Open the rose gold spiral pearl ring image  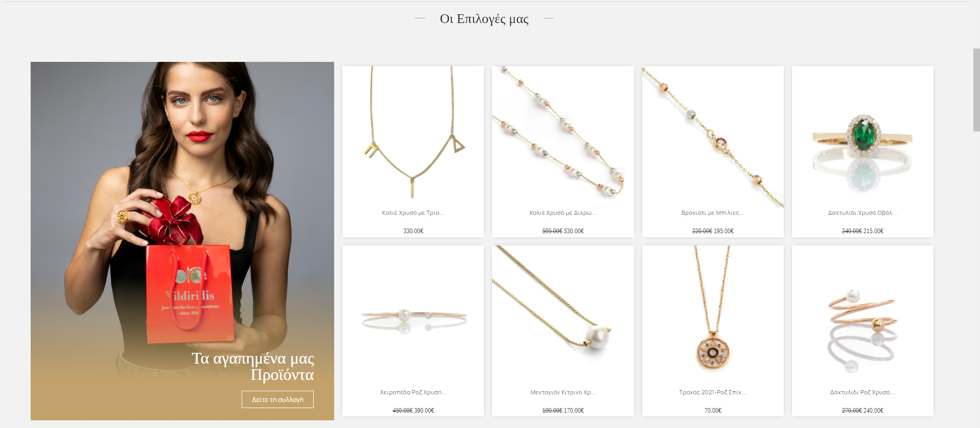pyautogui.click(x=862, y=316)
